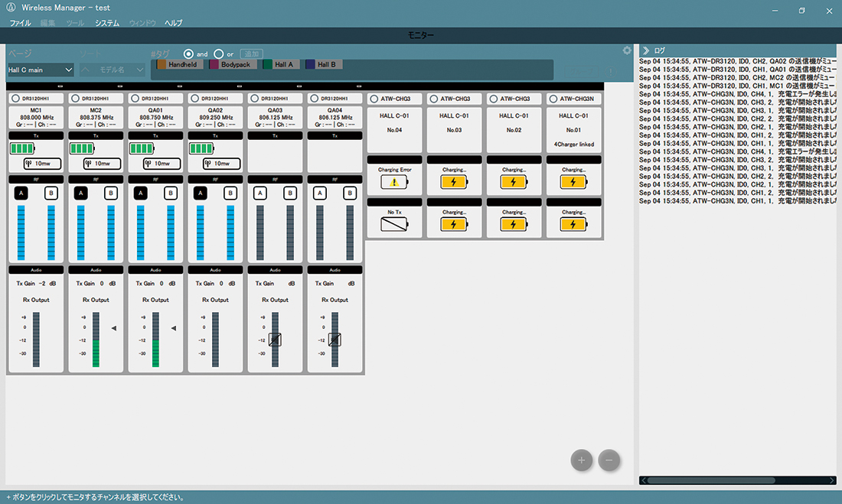Select QA03 DR3120HH1 channel radio
Image resolution: width=842 pixels, height=504 pixels.
[255, 99]
